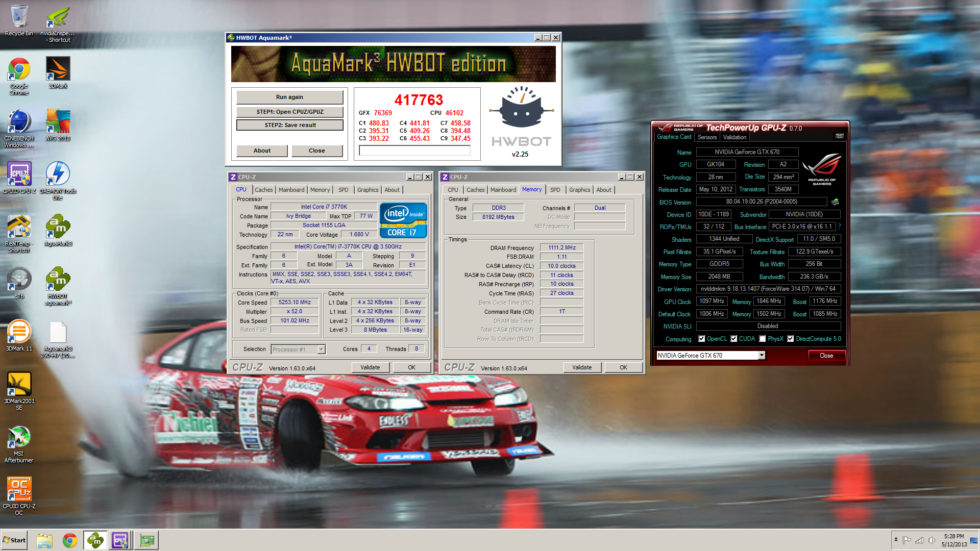The width and height of the screenshot is (980, 551).
Task: Switch to Caches tab in left CPU-Z
Action: (264, 190)
